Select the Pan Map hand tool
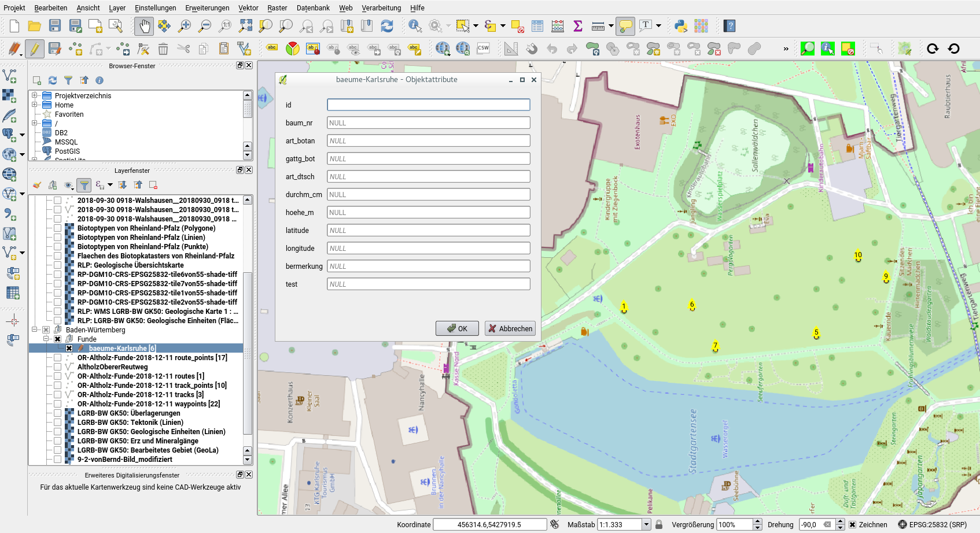Image resolution: width=980 pixels, height=533 pixels. click(x=144, y=26)
